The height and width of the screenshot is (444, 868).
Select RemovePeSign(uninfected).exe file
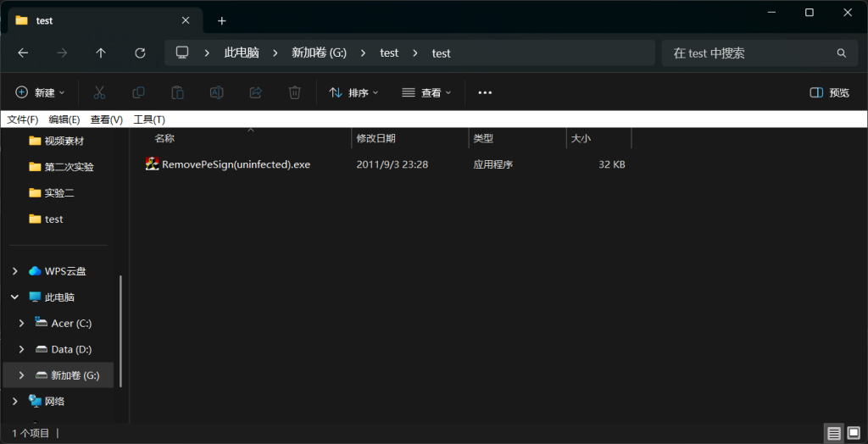(236, 164)
